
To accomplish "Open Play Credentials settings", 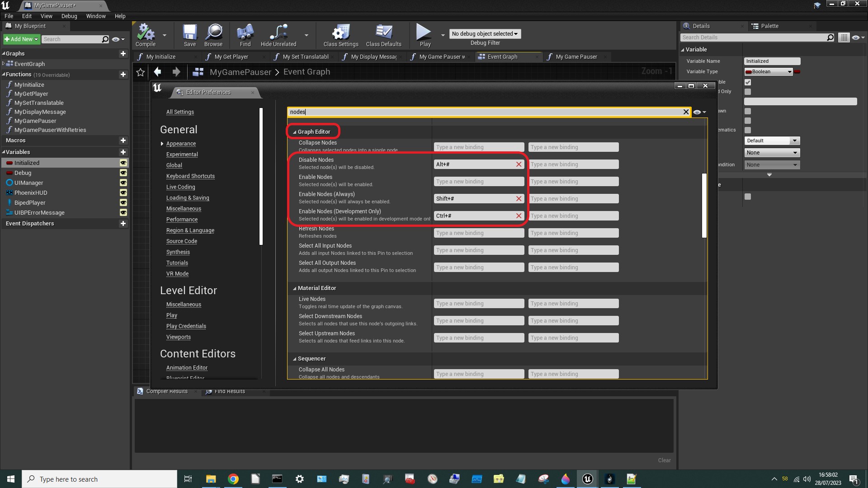I will tap(186, 326).
